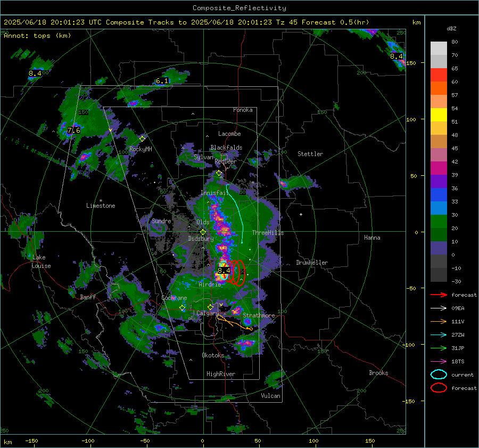Select the Drumheller label
Viewport: 479px width, 448px height.
tap(312, 263)
